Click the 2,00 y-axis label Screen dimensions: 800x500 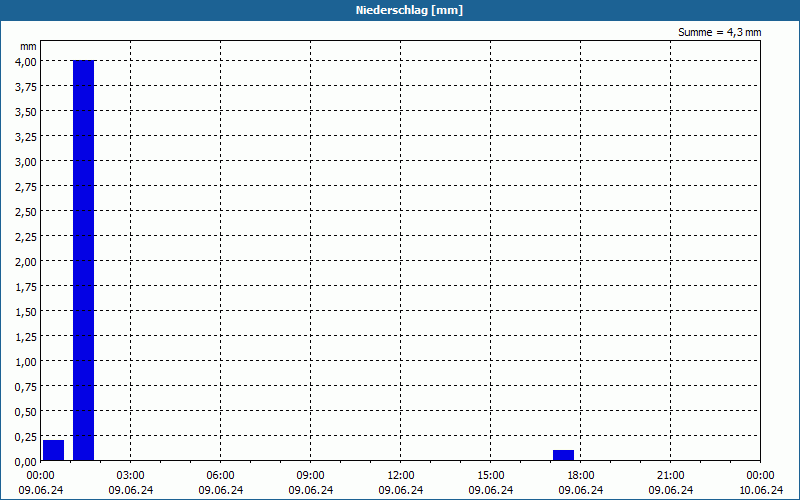click(26, 262)
